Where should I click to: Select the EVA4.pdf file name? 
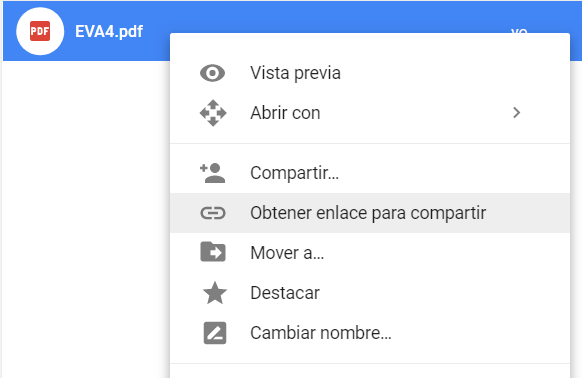pos(109,32)
